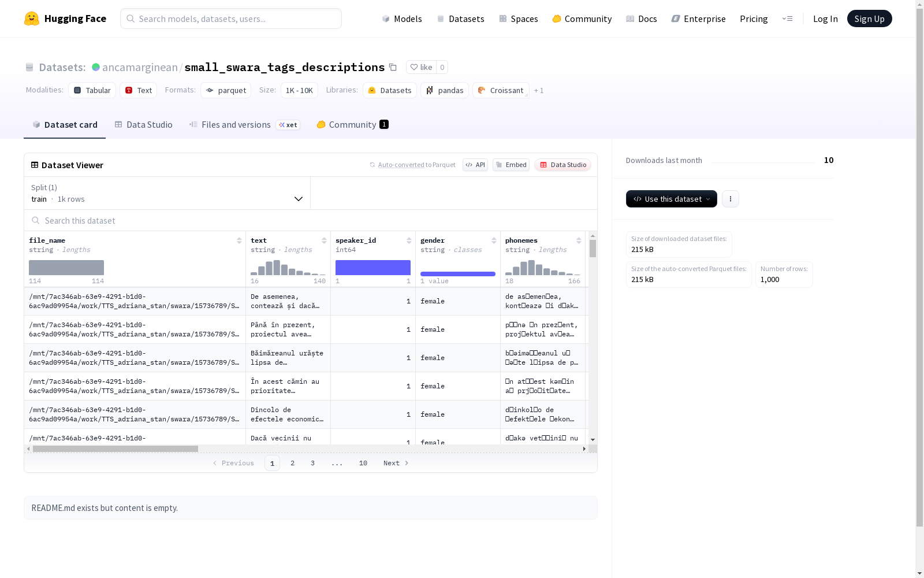Select the Datasets library tag

click(x=390, y=90)
